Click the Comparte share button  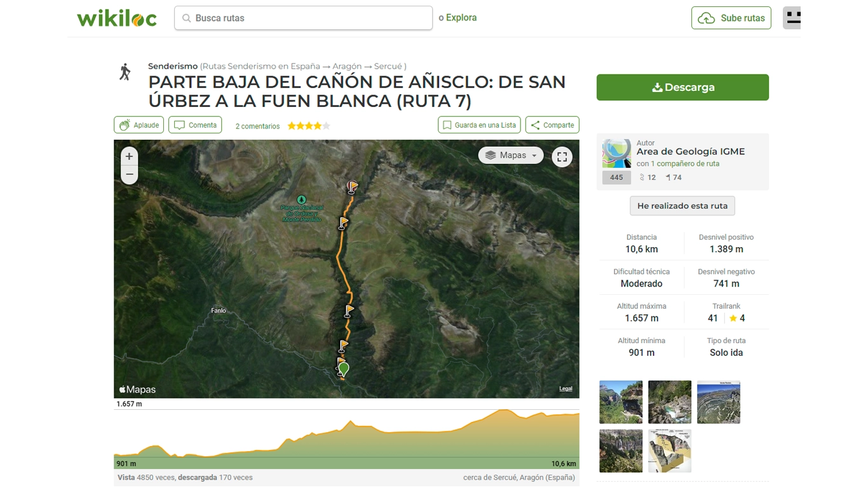point(552,125)
